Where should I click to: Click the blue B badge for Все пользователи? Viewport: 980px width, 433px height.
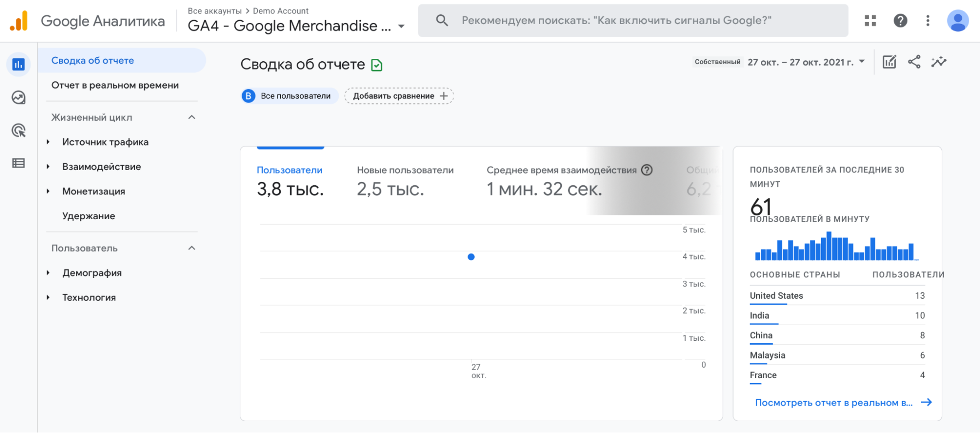tap(249, 96)
